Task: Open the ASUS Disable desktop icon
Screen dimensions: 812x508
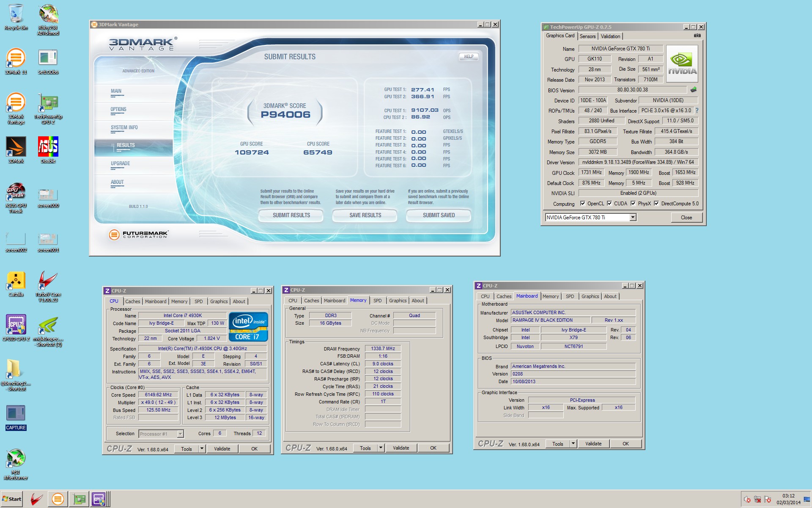Action: click(x=48, y=150)
